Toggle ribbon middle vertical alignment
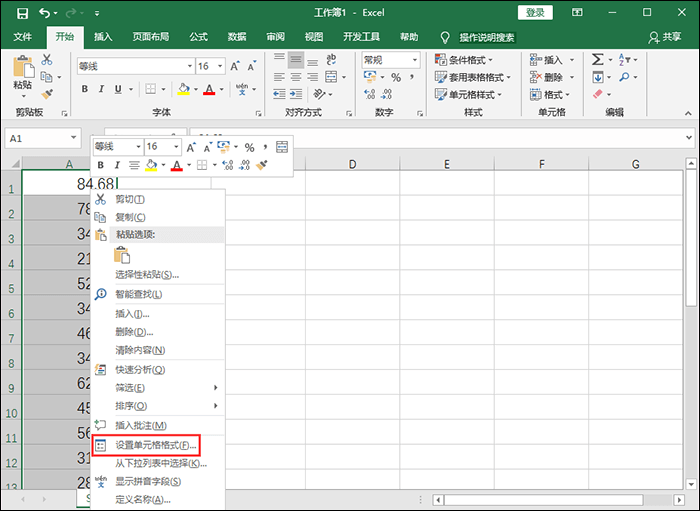The image size is (700, 511). [x=296, y=60]
